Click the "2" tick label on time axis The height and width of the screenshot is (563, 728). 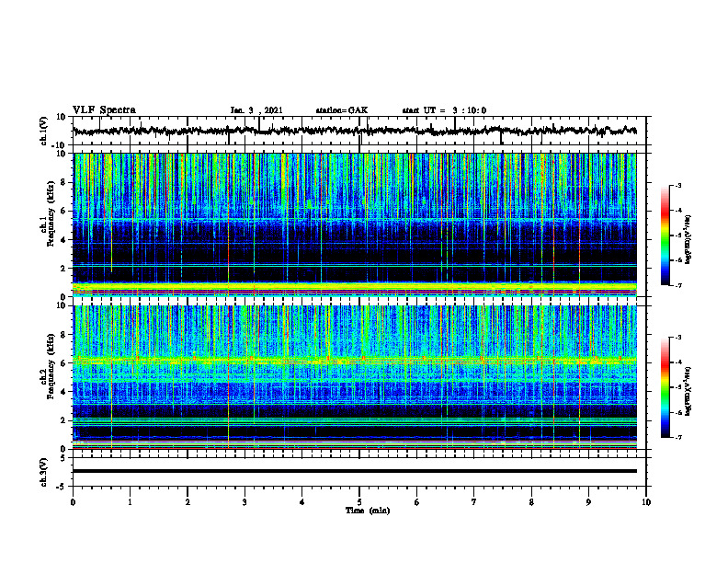pyautogui.click(x=188, y=502)
